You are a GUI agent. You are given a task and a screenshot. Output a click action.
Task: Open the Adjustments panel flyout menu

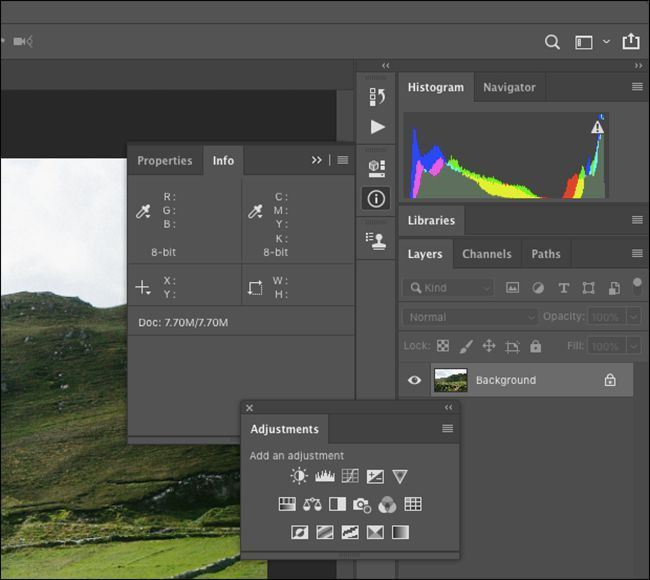pos(448,429)
